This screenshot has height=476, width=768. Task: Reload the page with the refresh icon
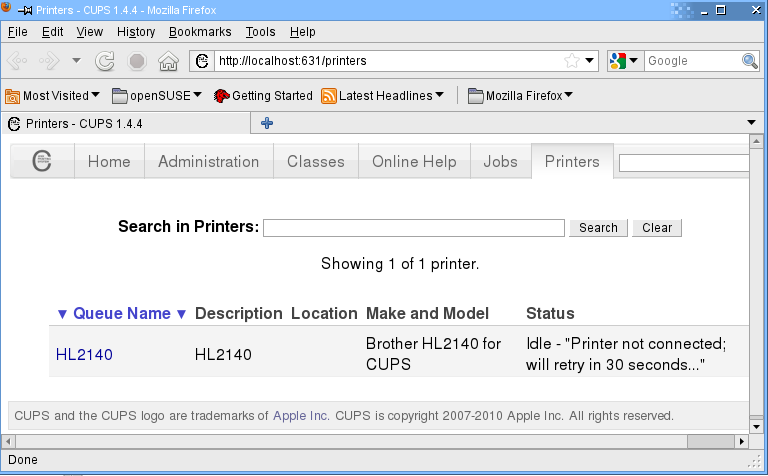click(105, 61)
